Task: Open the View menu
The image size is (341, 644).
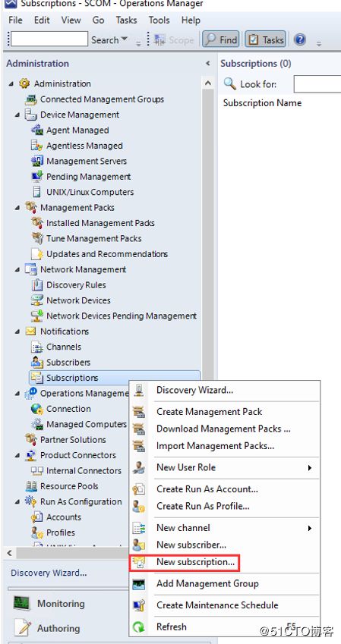Action: pyautogui.click(x=71, y=20)
